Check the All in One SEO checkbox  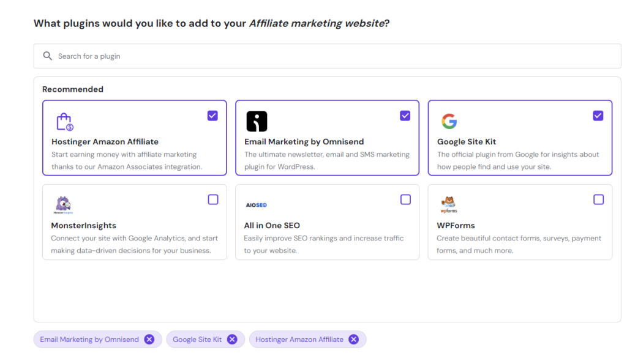[x=405, y=199]
